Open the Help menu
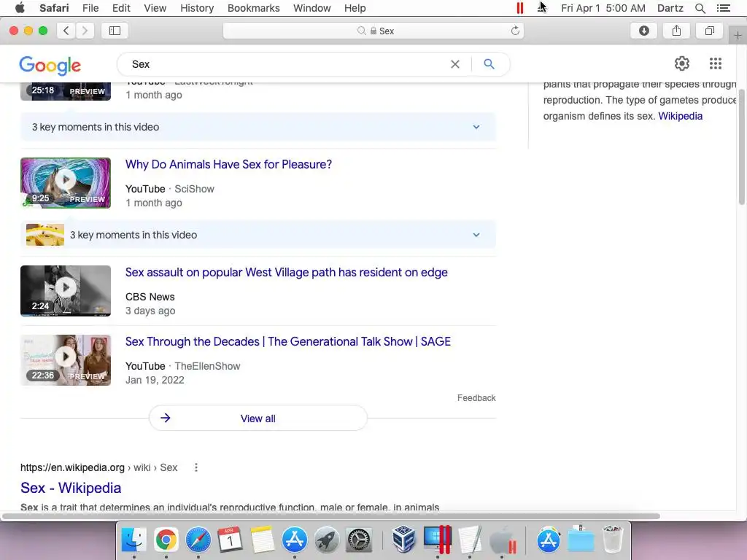 tap(355, 8)
